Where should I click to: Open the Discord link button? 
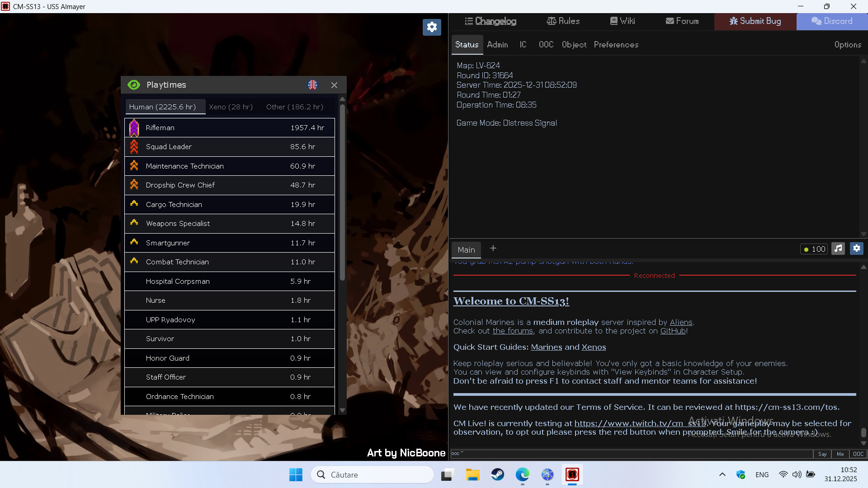[x=832, y=21]
